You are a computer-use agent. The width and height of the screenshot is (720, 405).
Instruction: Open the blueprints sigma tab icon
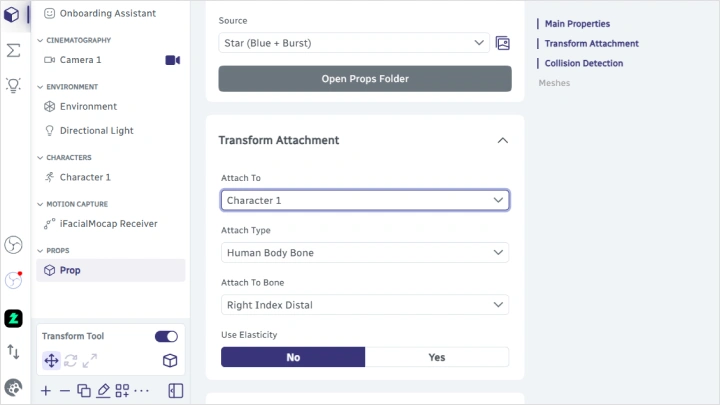click(x=14, y=50)
